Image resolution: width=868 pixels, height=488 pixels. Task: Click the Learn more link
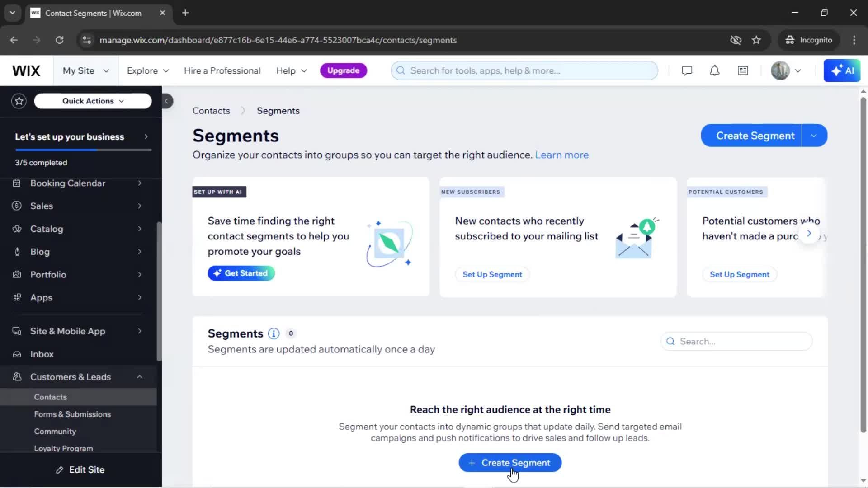[561, 155]
